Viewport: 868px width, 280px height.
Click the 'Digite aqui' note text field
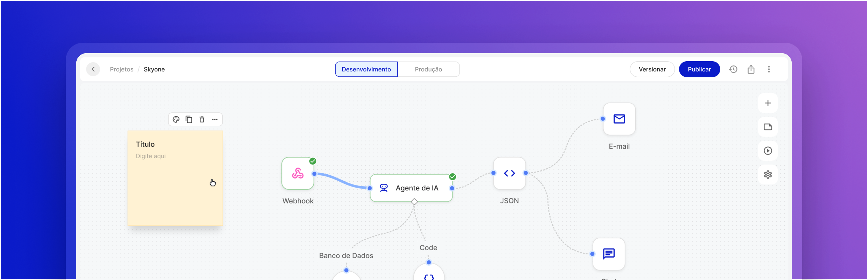151,156
